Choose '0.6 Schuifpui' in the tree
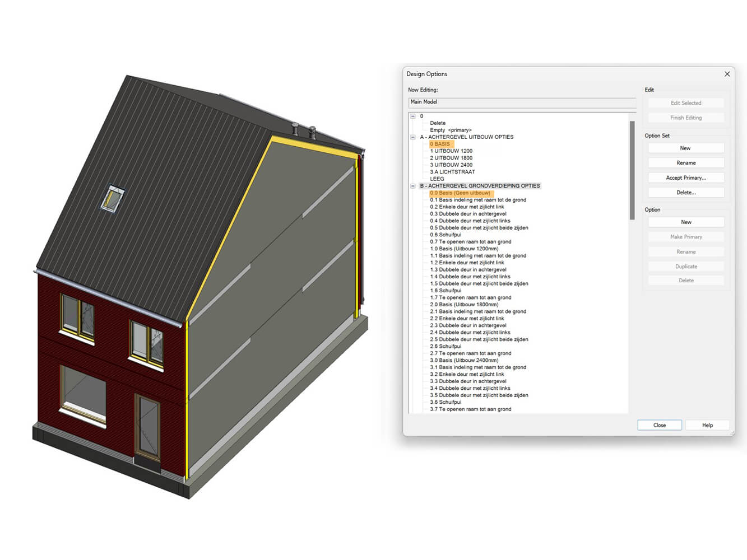 (x=446, y=235)
